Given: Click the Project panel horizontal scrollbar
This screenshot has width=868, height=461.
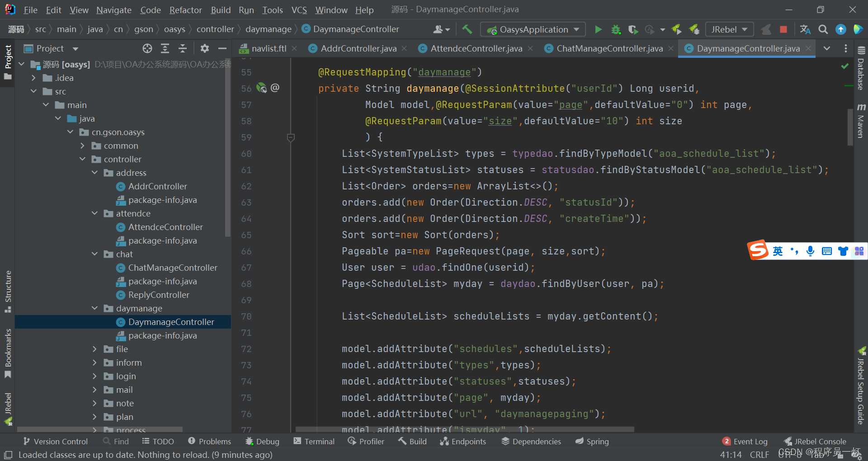Looking at the screenshot, I should [99, 429].
